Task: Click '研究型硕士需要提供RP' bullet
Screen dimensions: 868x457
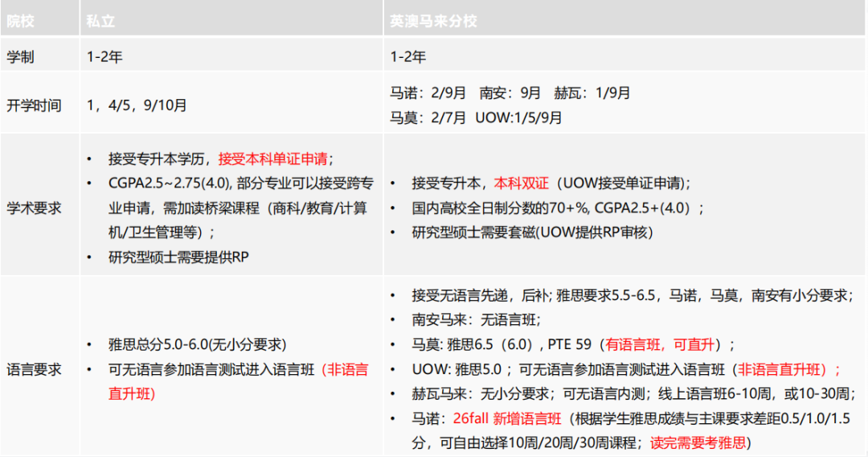Action: [x=178, y=257]
